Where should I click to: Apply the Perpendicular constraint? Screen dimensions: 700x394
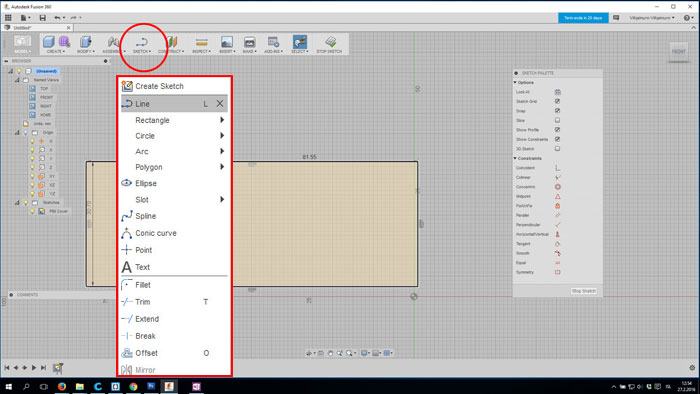click(x=557, y=225)
